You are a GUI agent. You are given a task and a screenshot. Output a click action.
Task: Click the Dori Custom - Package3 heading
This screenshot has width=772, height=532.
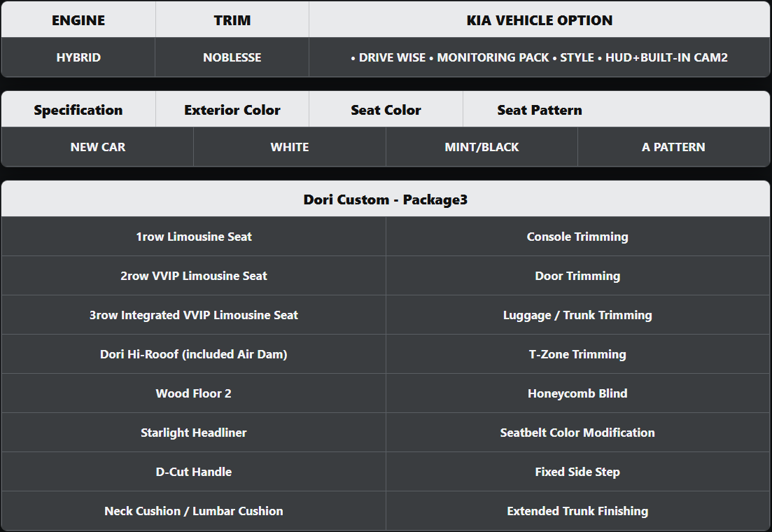coord(386,199)
